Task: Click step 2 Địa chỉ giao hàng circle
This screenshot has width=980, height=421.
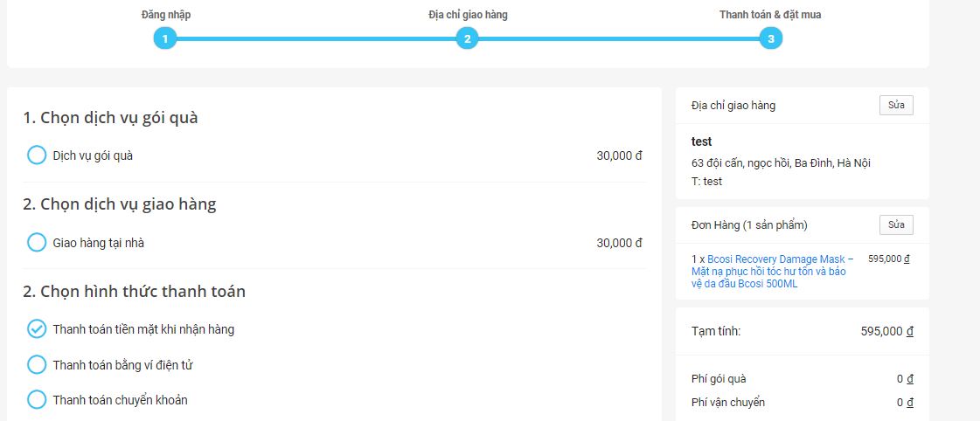Action: point(467,38)
